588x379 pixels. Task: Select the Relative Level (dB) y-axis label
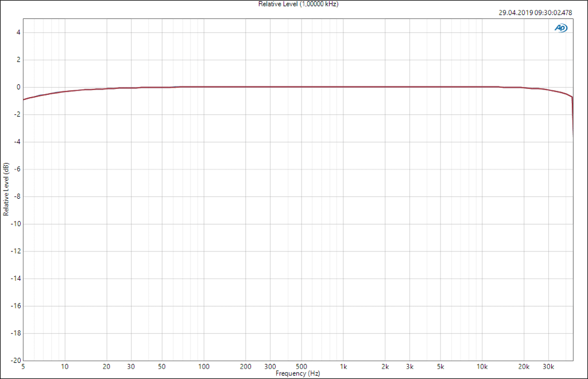[x=6, y=189]
